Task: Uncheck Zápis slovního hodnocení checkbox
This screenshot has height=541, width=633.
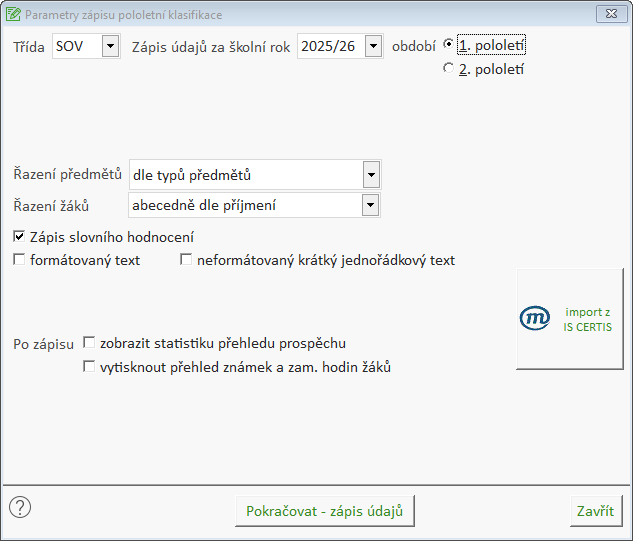Action: (20, 237)
